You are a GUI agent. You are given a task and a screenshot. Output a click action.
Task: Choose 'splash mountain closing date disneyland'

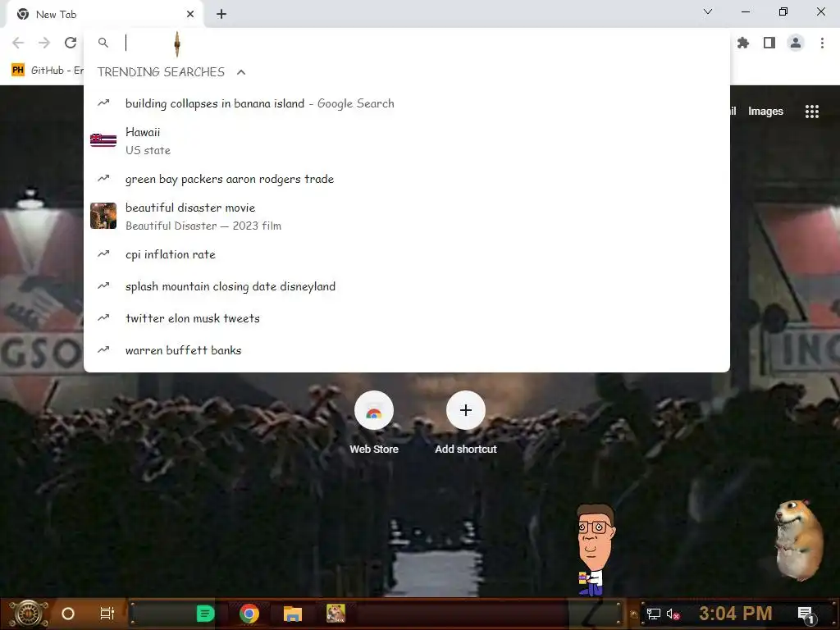[407, 286]
